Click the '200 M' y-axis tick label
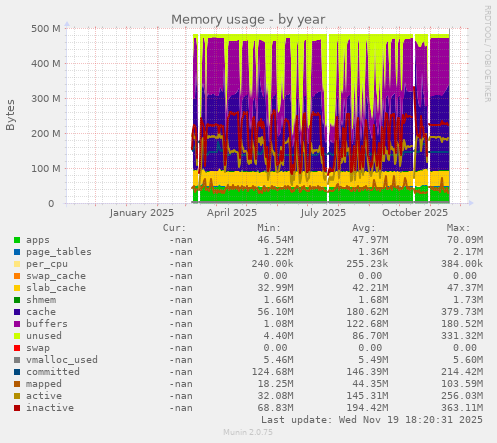This screenshot has height=443, width=497. pos(46,134)
